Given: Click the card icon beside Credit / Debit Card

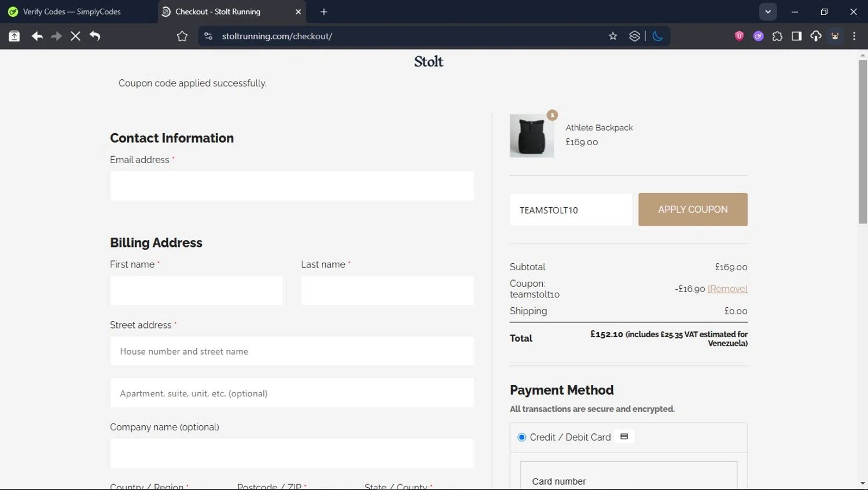Looking at the screenshot, I should click(x=624, y=437).
